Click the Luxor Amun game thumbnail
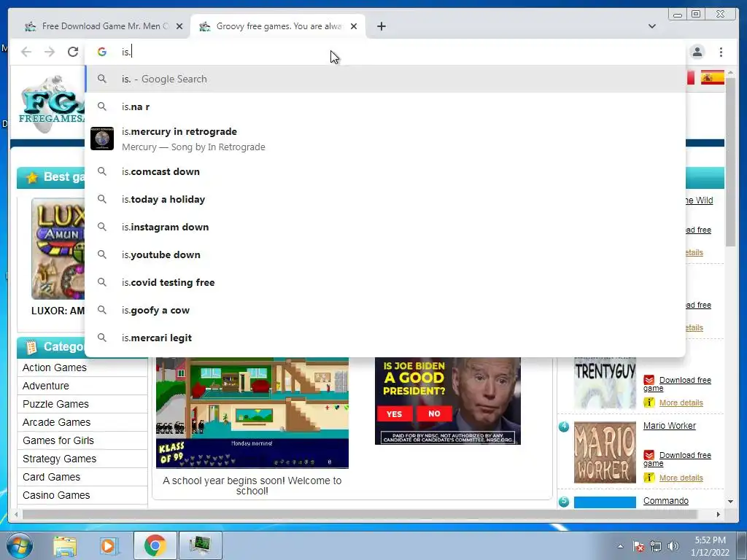This screenshot has width=747, height=560. (58, 249)
